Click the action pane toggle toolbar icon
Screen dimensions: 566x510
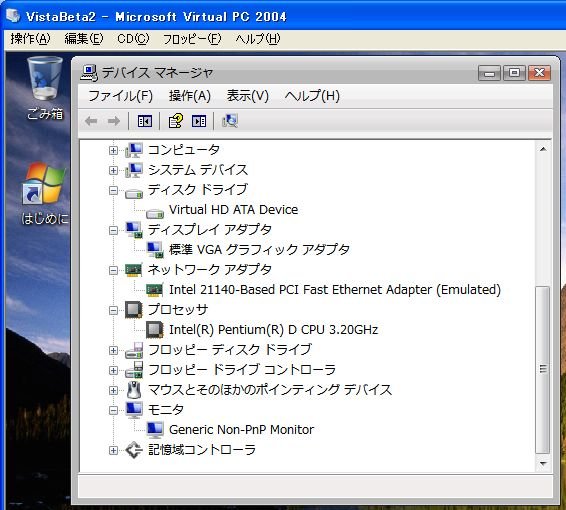pos(199,121)
